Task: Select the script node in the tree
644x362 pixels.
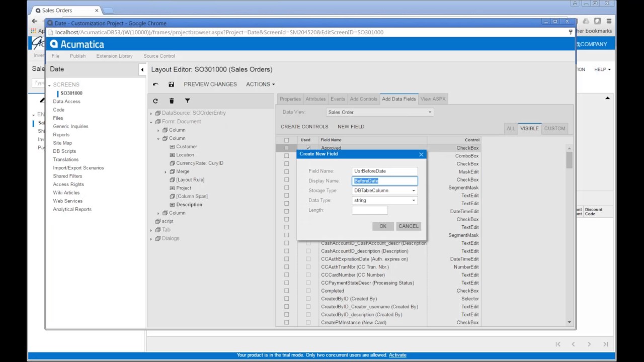Action: (168, 221)
